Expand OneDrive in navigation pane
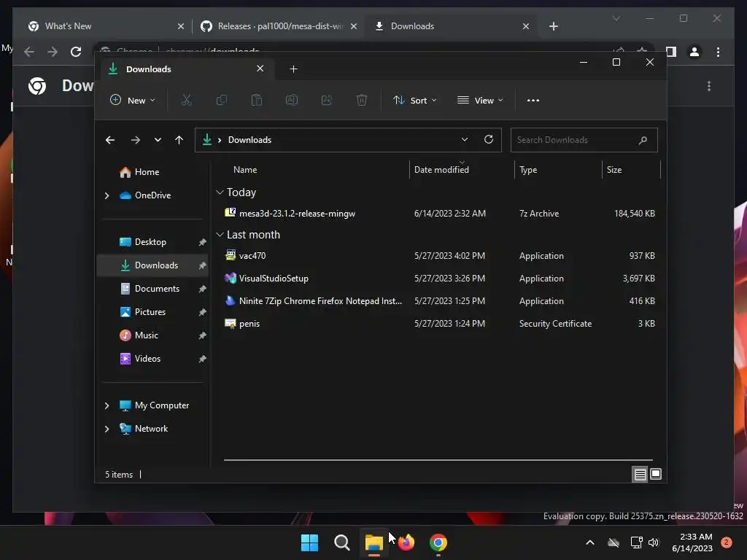This screenshot has height=560, width=747. 107,195
